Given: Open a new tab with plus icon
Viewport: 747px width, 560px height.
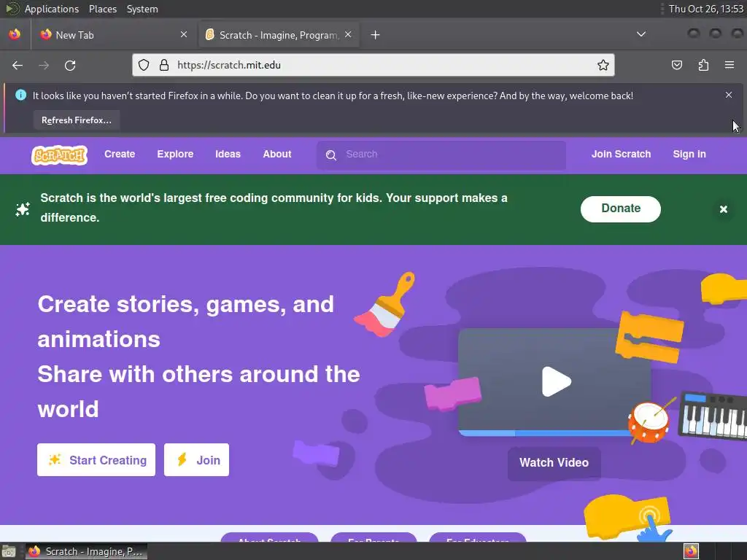Looking at the screenshot, I should pyautogui.click(x=376, y=35).
